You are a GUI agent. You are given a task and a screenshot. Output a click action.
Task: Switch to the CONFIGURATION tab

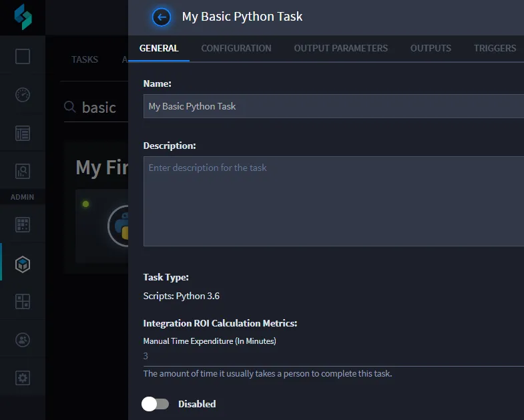[x=236, y=48]
